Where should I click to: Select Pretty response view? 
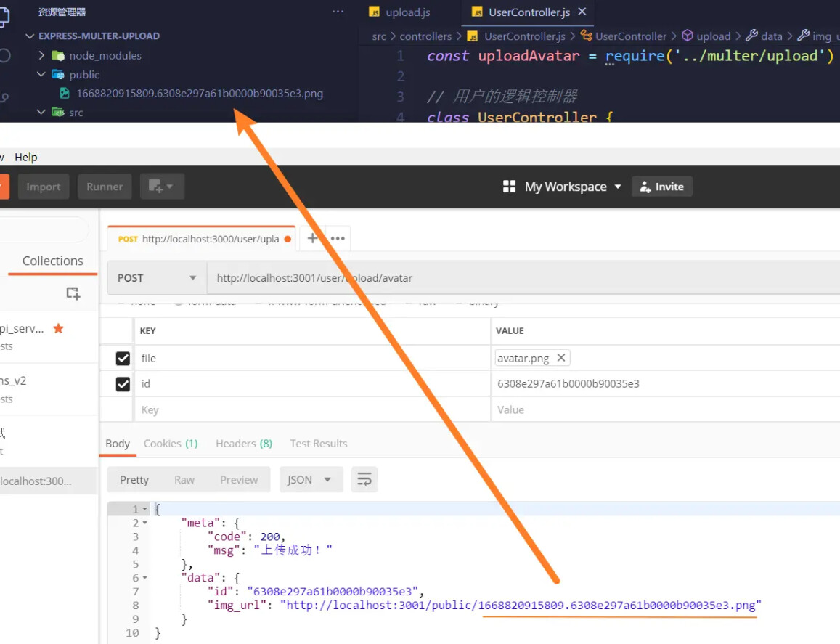(134, 479)
